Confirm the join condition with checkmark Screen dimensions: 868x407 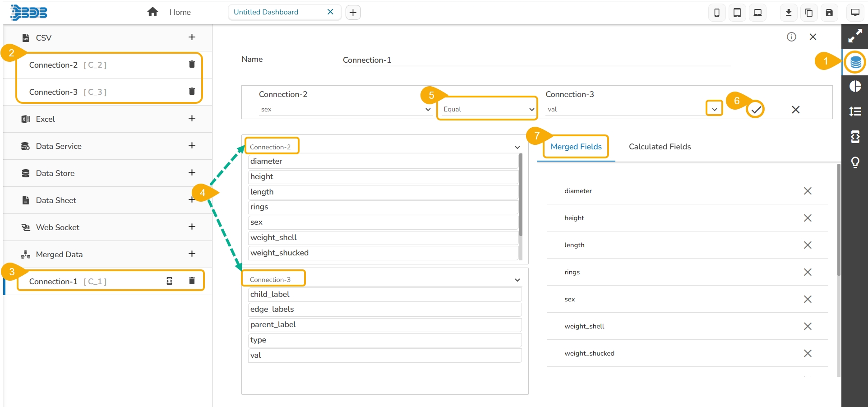pos(756,110)
